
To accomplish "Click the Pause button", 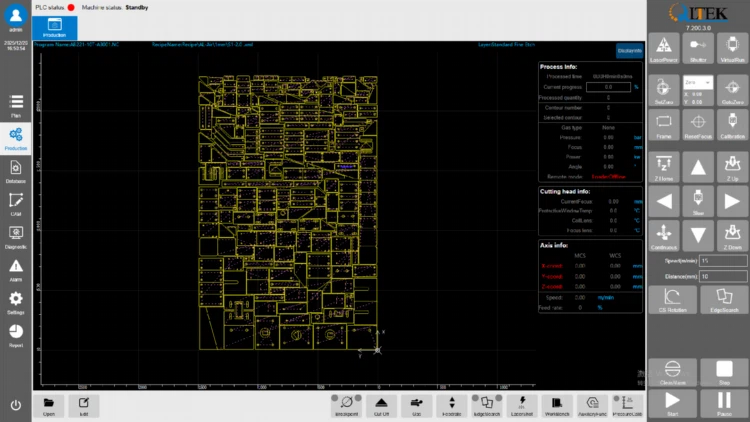I will tap(724, 403).
